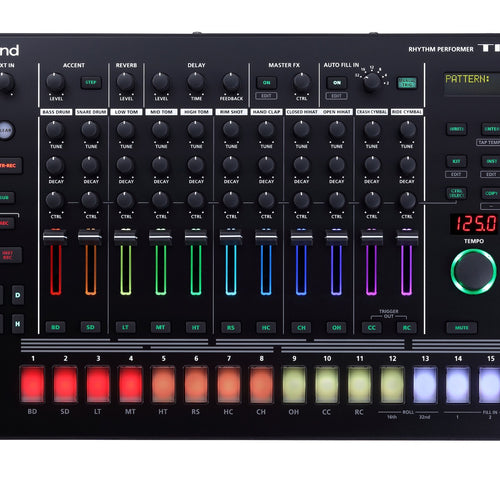The image size is (500, 500).
Task: Toggle step pad 9 labeled OH
Action: coord(294,384)
